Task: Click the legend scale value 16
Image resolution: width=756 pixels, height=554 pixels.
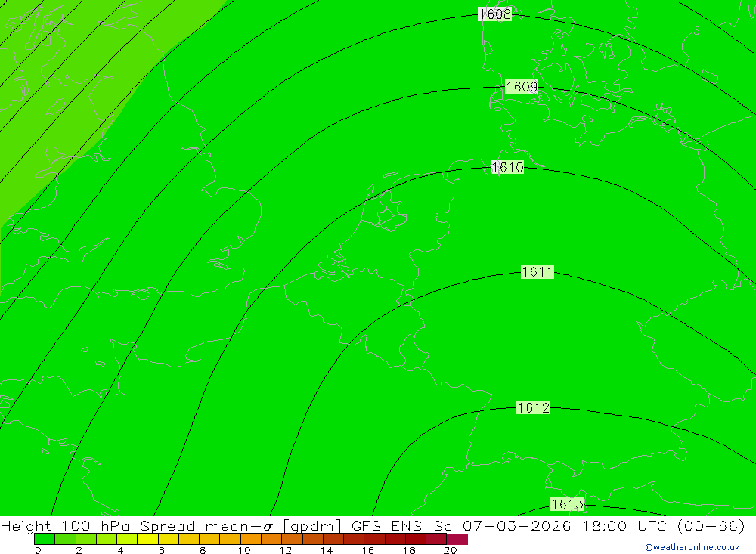Action: [368, 550]
